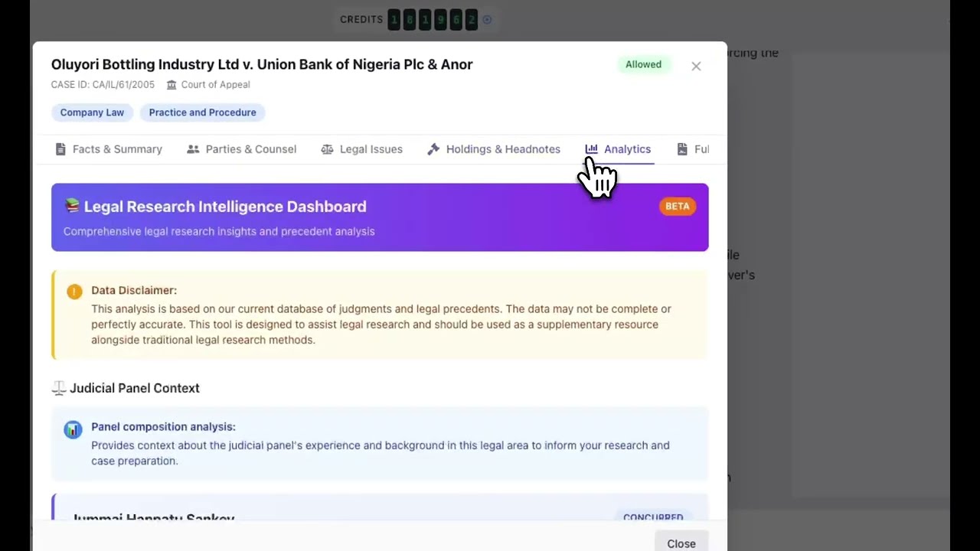This screenshot has height=551, width=980.
Task: Click the books icon in the dashboard header
Action: (72, 206)
